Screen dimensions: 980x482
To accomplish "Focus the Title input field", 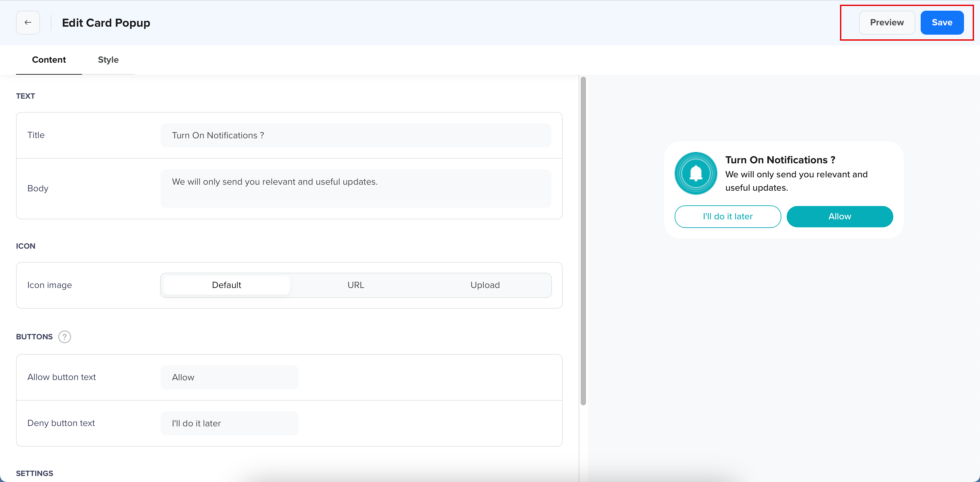I will pos(356,135).
